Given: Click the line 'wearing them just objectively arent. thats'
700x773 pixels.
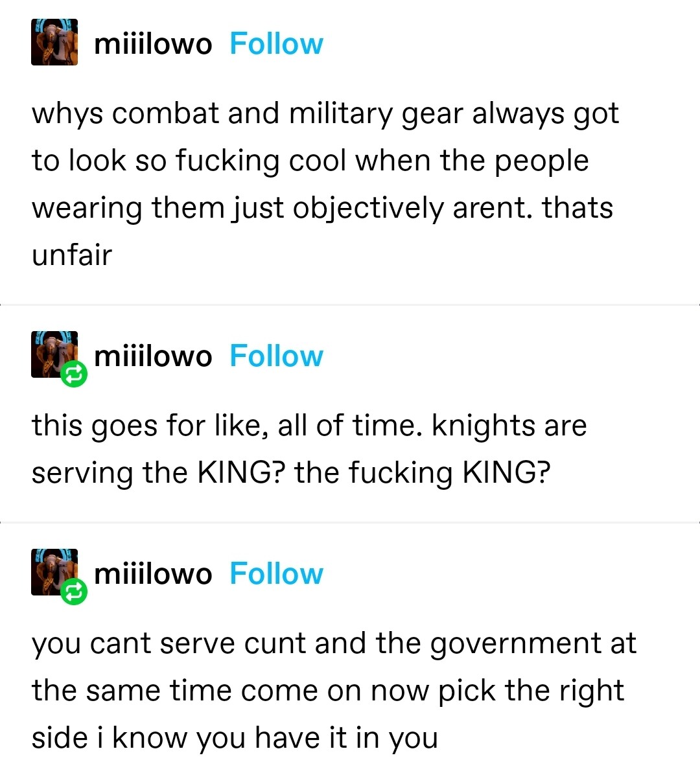Looking at the screenshot, I should click(323, 209).
